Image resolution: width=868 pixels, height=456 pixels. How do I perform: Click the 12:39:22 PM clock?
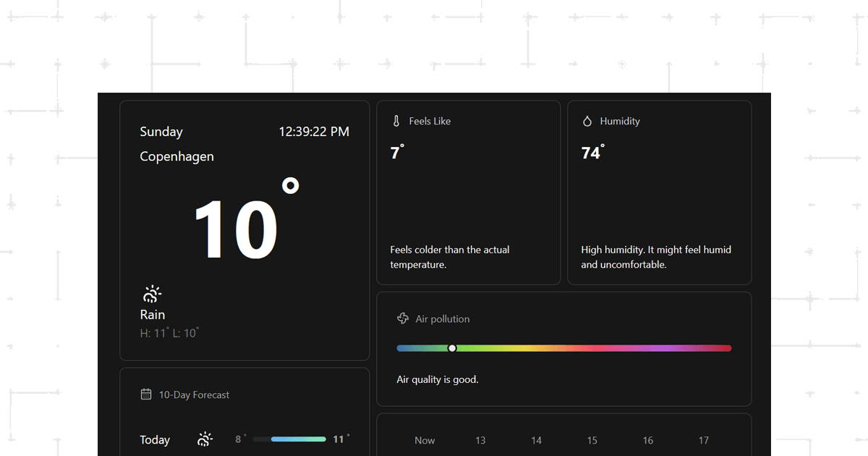314,132
